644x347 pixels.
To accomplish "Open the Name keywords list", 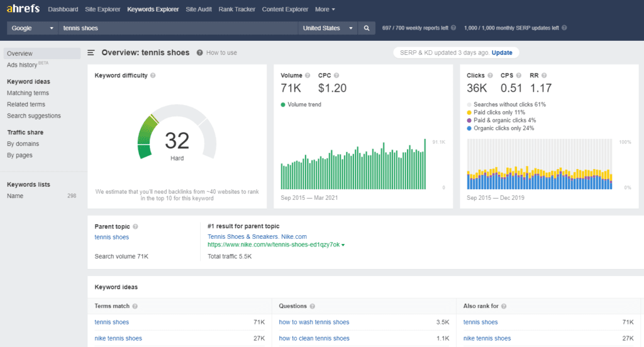I will [15, 196].
